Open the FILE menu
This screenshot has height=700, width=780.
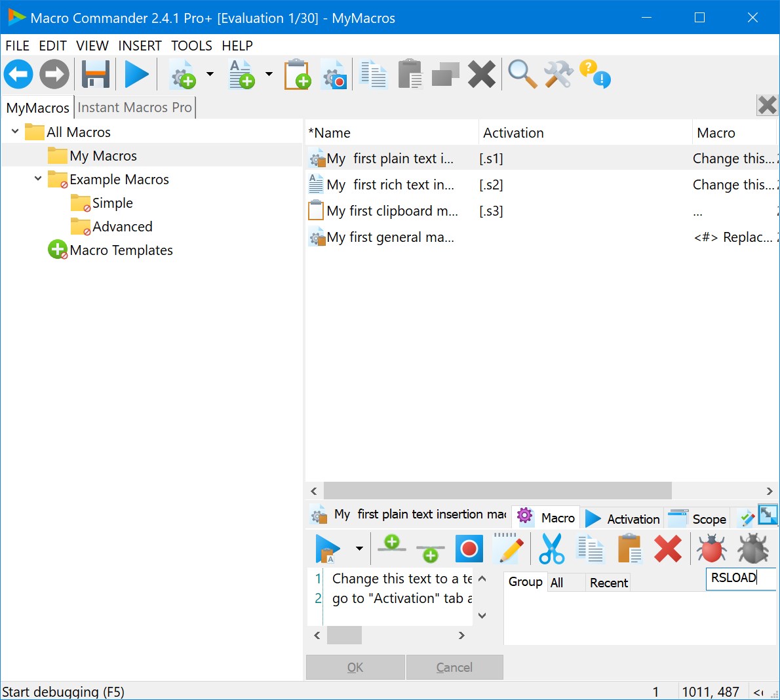(18, 46)
